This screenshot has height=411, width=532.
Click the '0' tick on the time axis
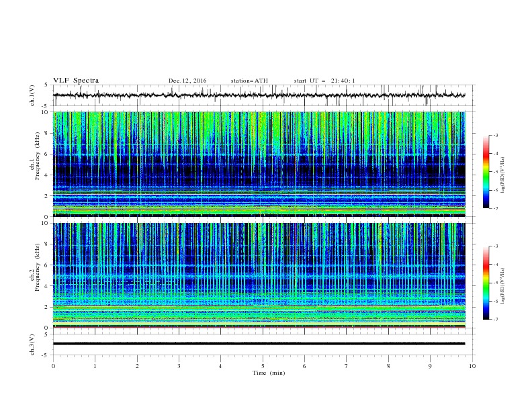point(53,366)
